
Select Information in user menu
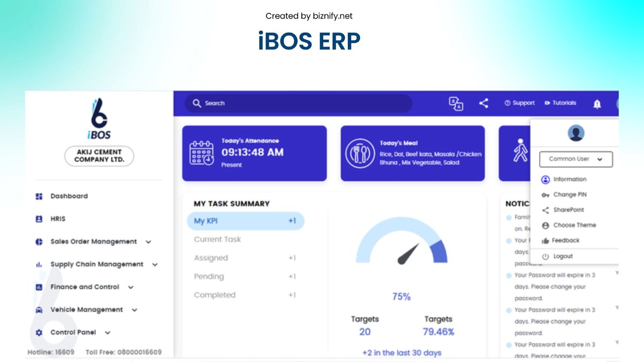point(570,179)
